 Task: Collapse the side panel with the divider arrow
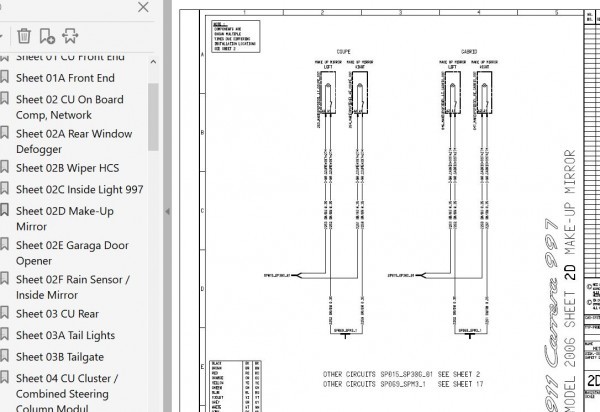pos(167,211)
